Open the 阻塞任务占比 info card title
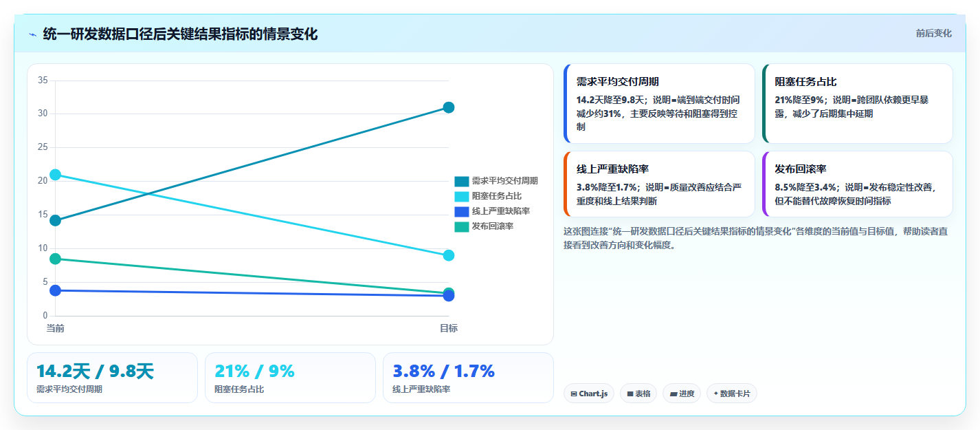 (x=806, y=81)
